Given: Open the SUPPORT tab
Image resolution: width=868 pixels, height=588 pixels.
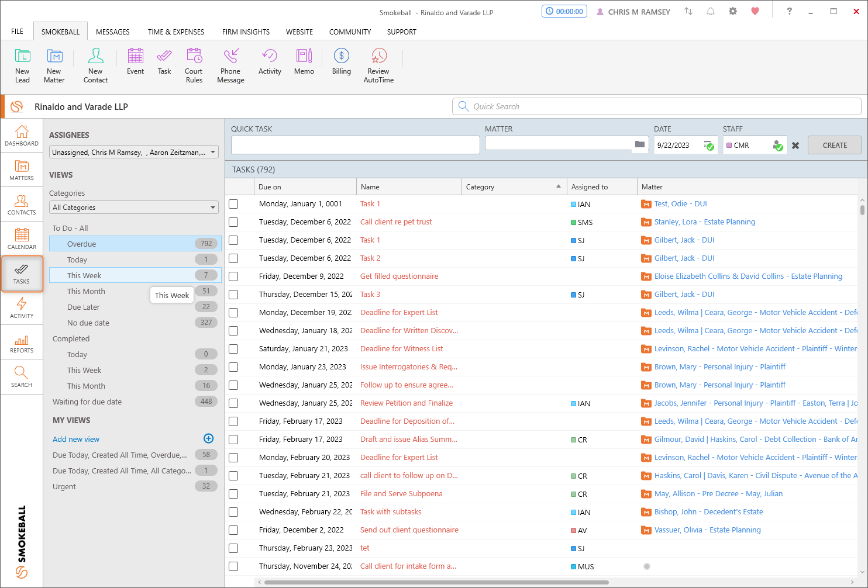Looking at the screenshot, I should tap(402, 32).
